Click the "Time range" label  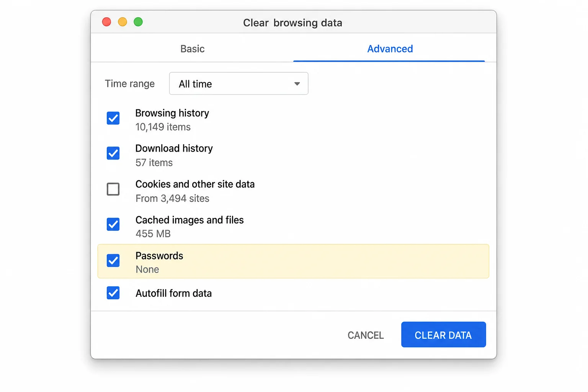(130, 83)
